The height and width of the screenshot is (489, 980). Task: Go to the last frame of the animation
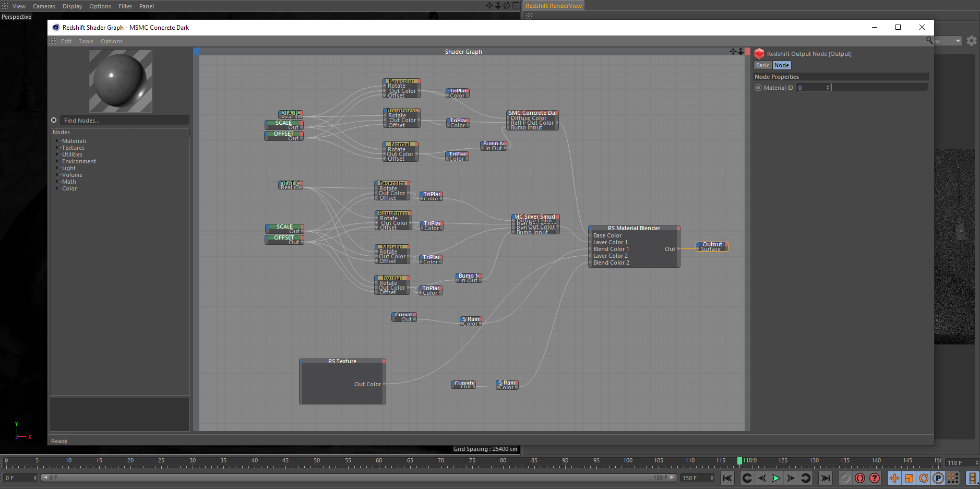(826, 478)
